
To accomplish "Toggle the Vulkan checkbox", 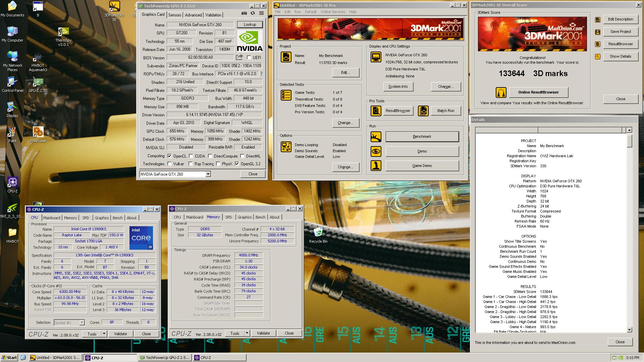I will 169,164.
